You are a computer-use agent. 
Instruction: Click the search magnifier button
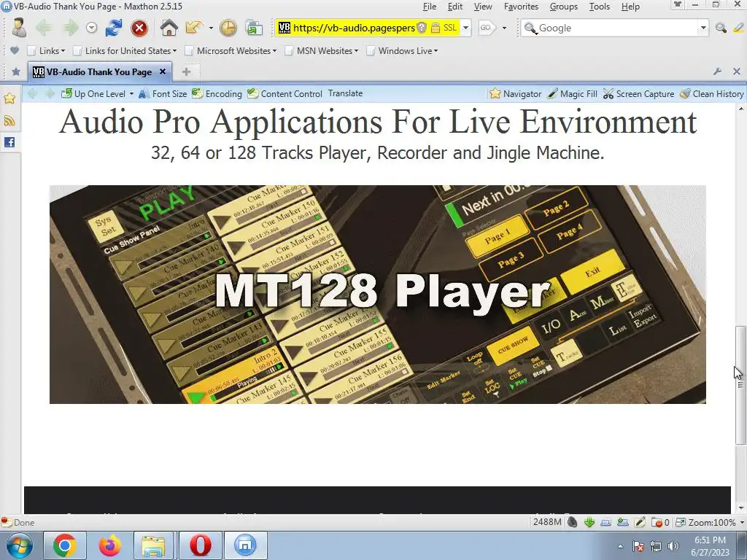[721, 28]
